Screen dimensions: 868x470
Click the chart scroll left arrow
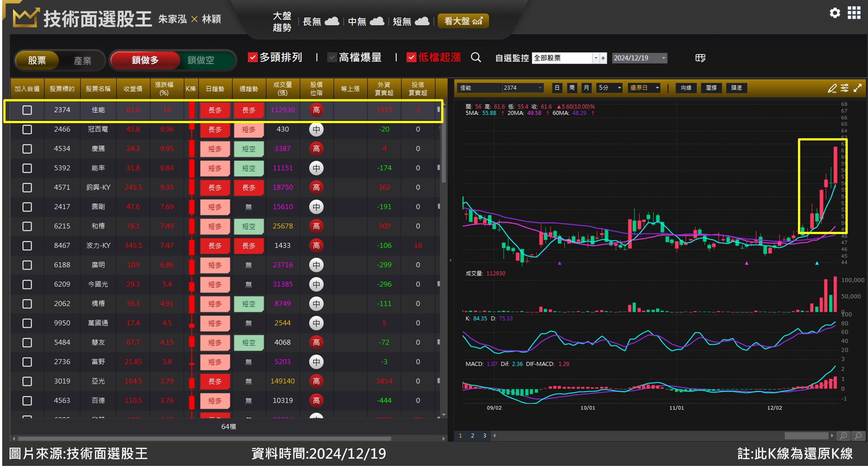tap(494, 436)
